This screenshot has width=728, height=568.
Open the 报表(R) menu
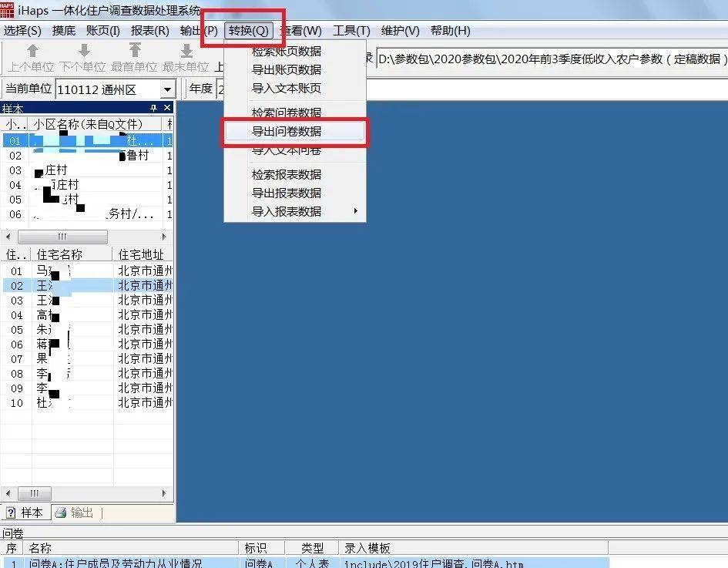tap(150, 31)
